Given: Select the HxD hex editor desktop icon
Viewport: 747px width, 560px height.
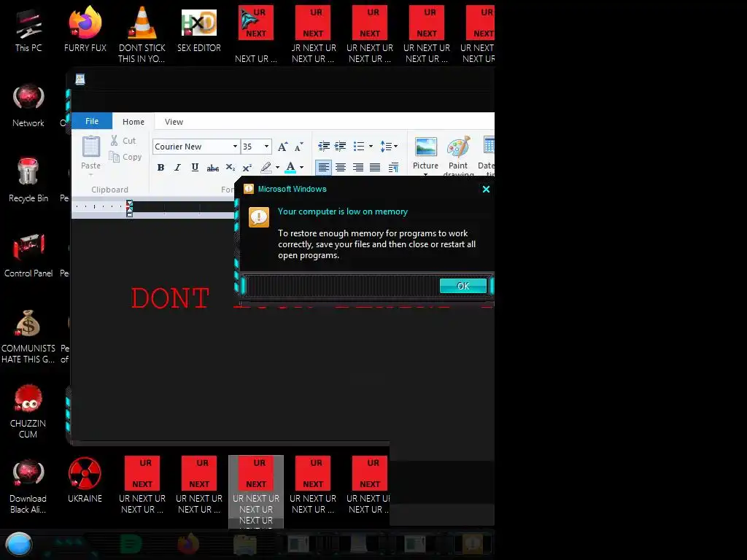Looking at the screenshot, I should pos(199,29).
